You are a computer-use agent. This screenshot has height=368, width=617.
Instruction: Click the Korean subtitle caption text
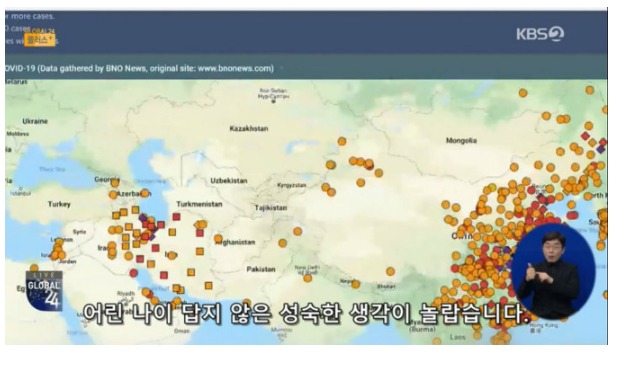(305, 314)
